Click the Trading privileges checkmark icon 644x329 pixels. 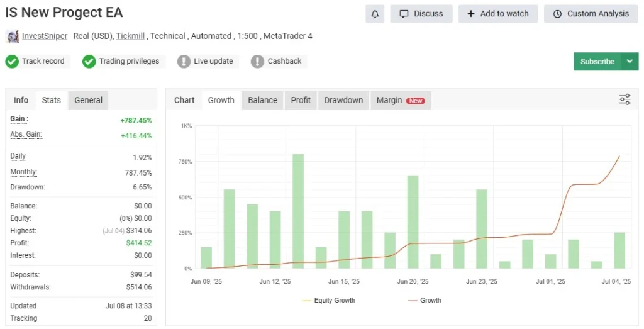pyautogui.click(x=89, y=62)
